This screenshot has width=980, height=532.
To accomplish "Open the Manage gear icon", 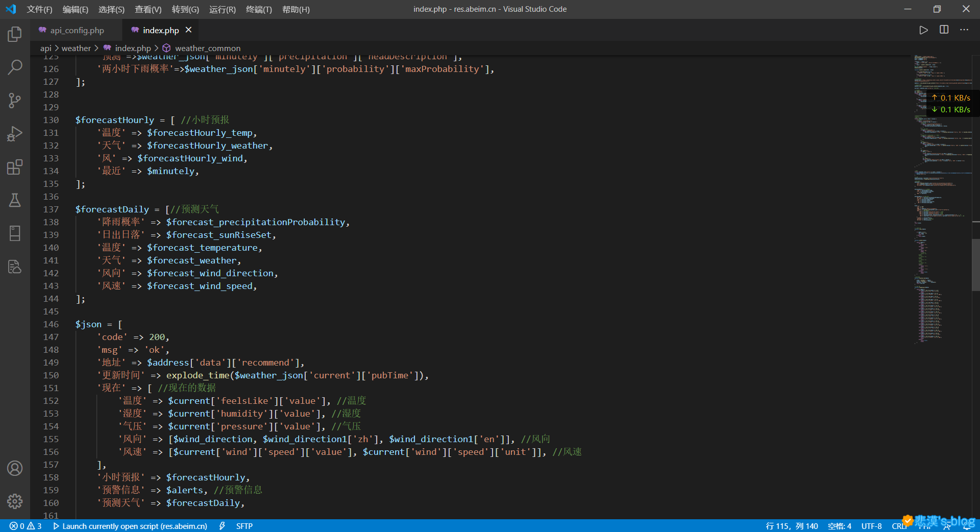I will [15, 501].
